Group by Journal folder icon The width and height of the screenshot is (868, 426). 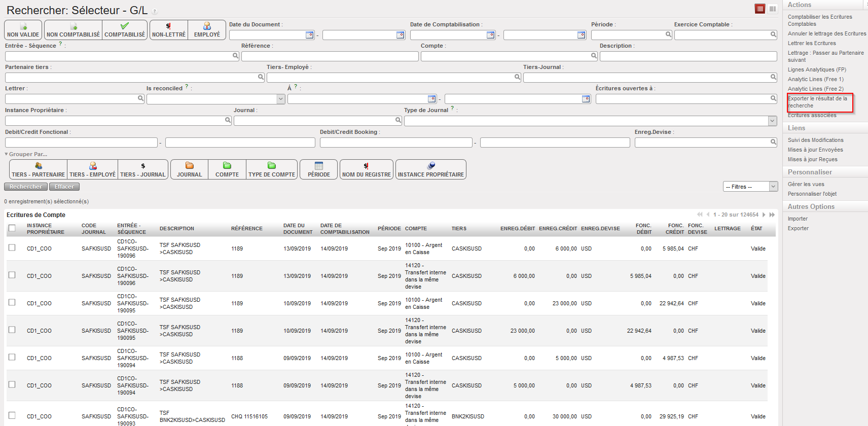[x=189, y=169]
